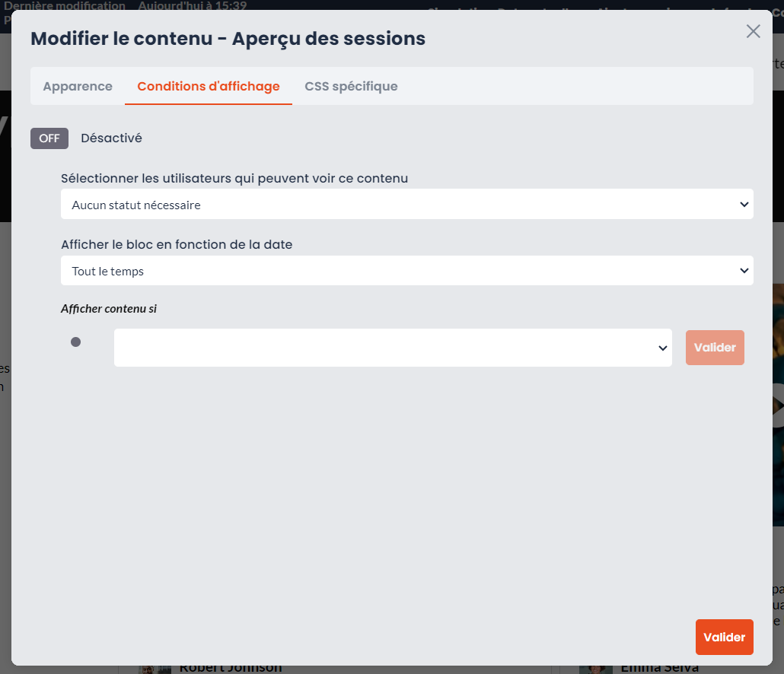Toggle the OFF switch to enable conditions

pos(49,138)
